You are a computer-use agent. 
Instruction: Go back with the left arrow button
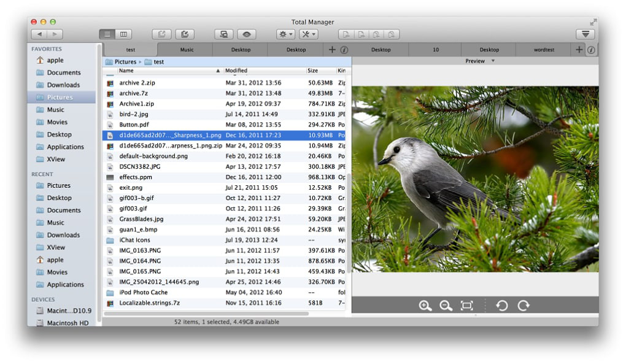(39, 34)
